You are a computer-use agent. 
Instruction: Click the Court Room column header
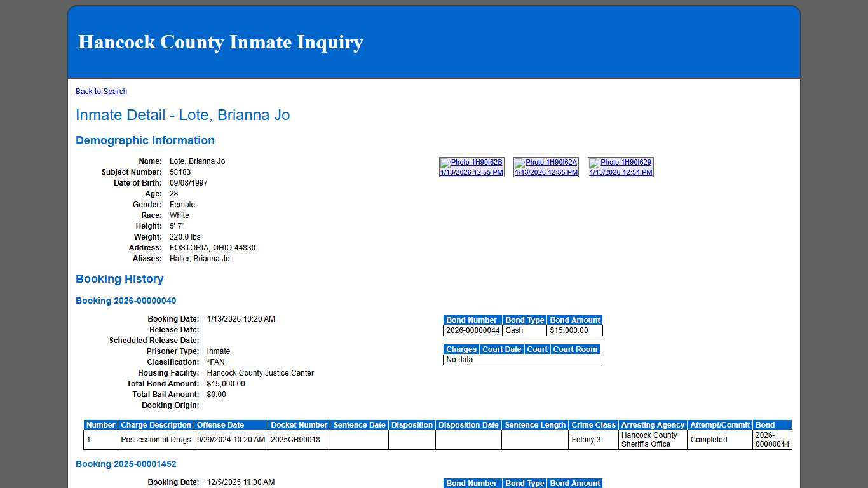[x=574, y=349]
